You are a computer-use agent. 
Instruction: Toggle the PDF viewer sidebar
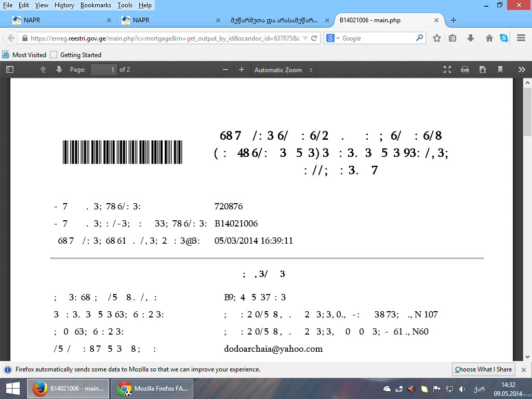pyautogui.click(x=9, y=70)
